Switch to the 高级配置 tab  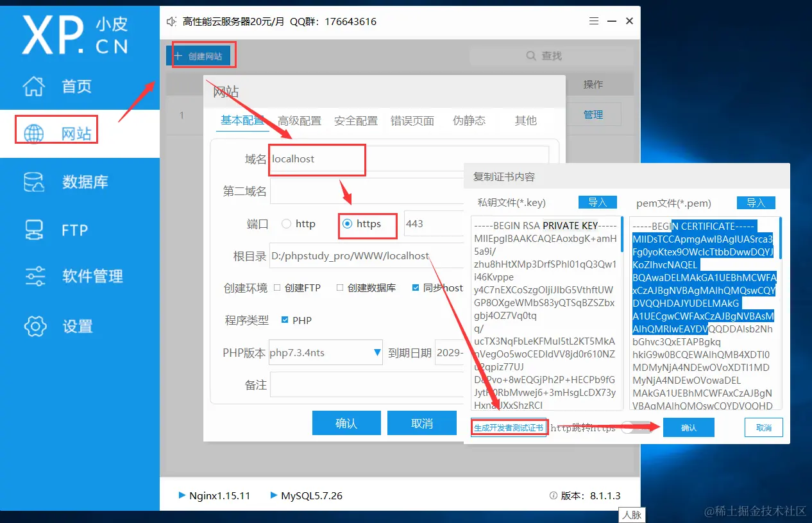(x=300, y=121)
